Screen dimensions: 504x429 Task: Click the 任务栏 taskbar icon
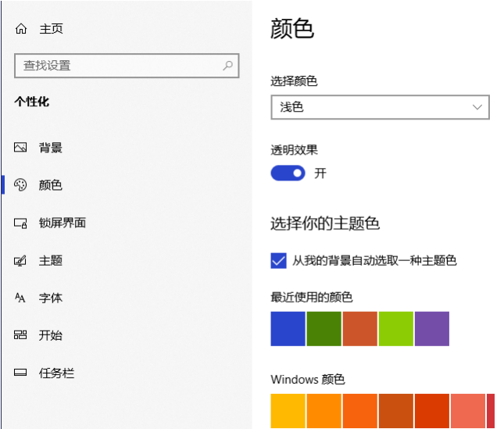[21, 374]
